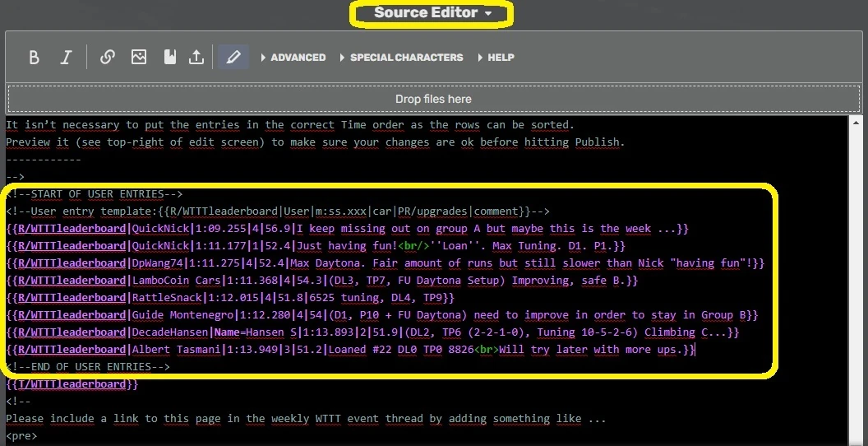Click 'Guide Montenegro' user name
Image resolution: width=868 pixels, height=446 pixels.
(x=182, y=314)
